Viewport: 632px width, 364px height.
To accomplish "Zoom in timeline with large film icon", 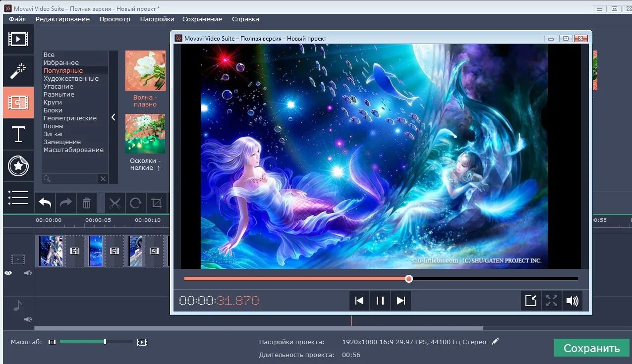I will 142,342.
